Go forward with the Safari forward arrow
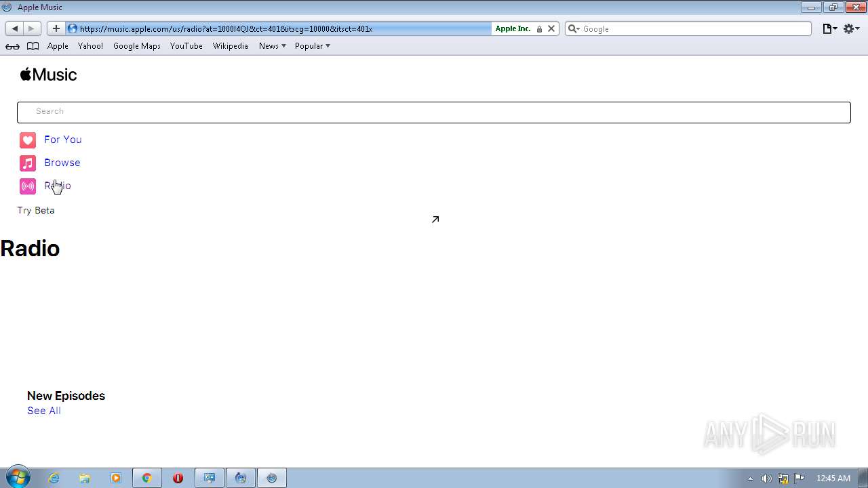The image size is (868, 488). click(32, 28)
